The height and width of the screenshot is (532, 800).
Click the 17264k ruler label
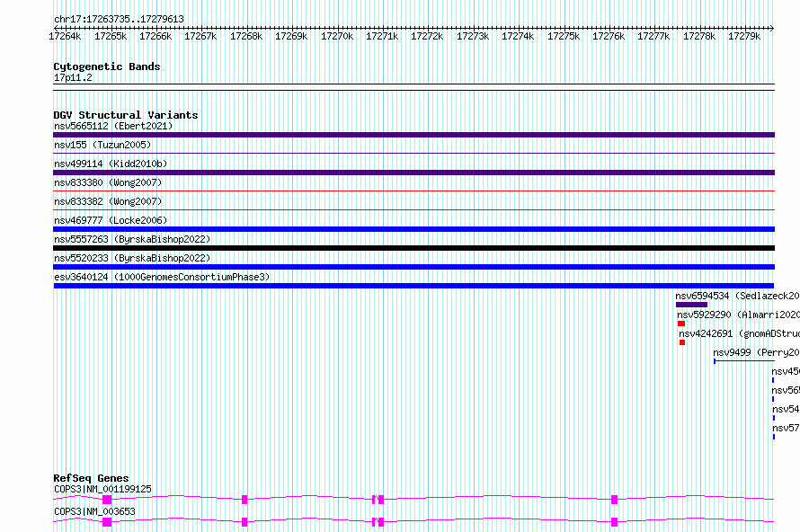(65, 36)
